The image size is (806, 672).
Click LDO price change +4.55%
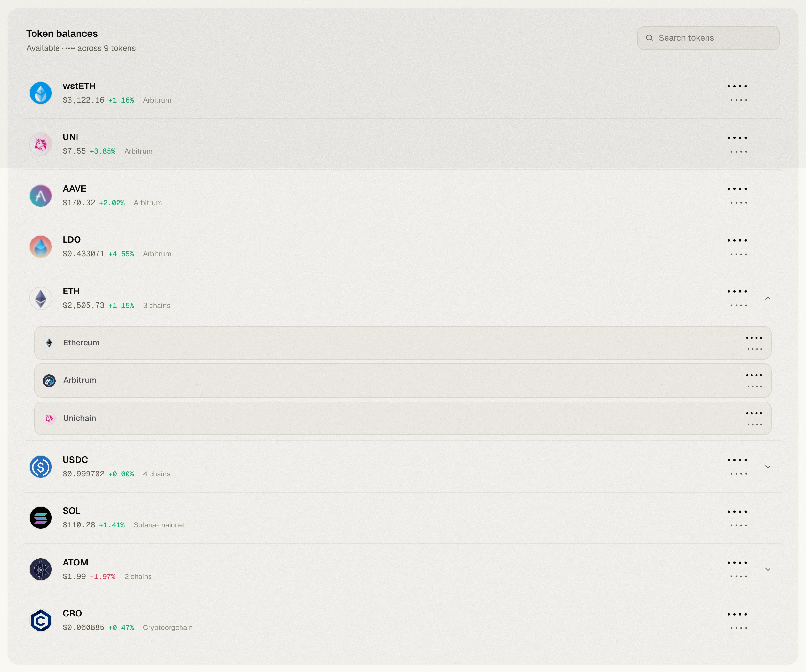(x=121, y=254)
